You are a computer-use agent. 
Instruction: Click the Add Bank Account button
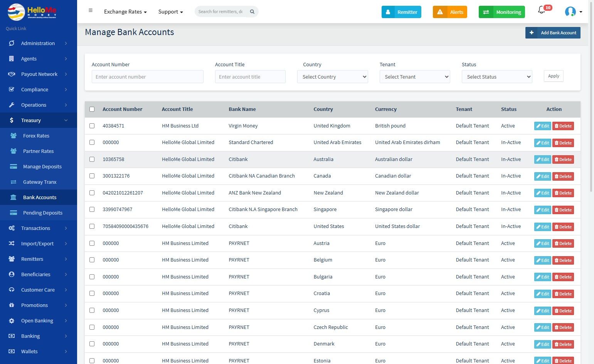(553, 33)
